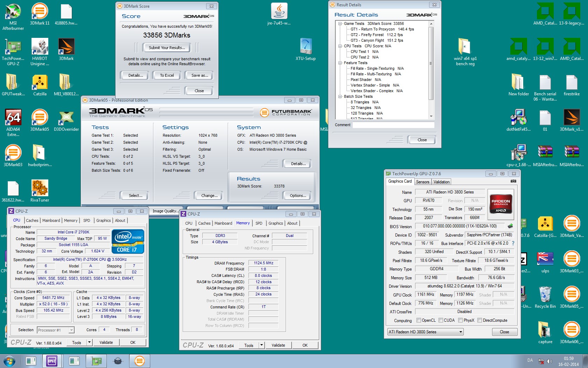Click the GPU-Z screenshot camera icon

pyautogui.click(x=513, y=181)
